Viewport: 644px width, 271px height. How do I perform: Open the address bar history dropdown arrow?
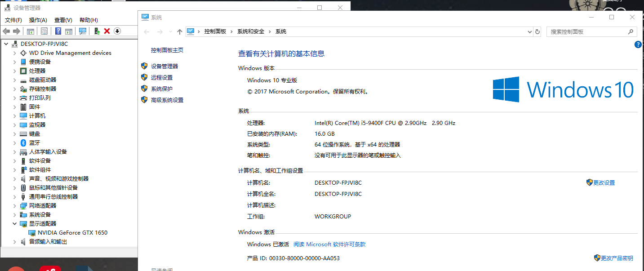(529, 31)
